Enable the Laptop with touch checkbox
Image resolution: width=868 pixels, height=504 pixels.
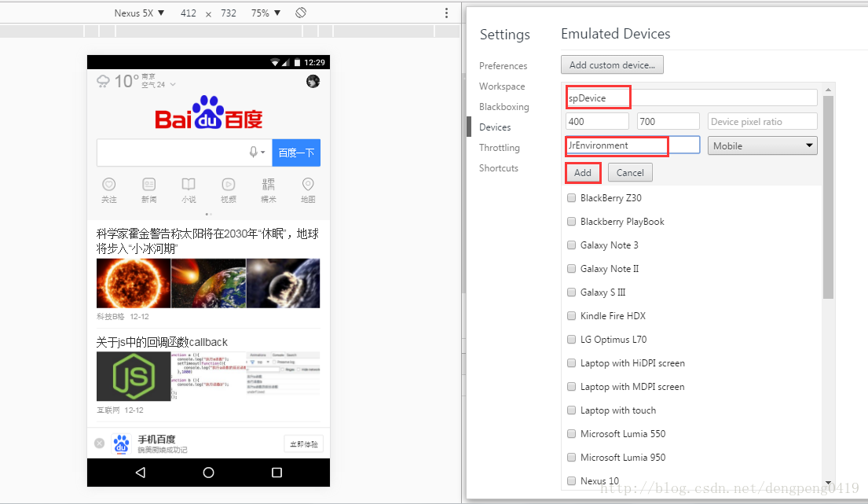571,410
